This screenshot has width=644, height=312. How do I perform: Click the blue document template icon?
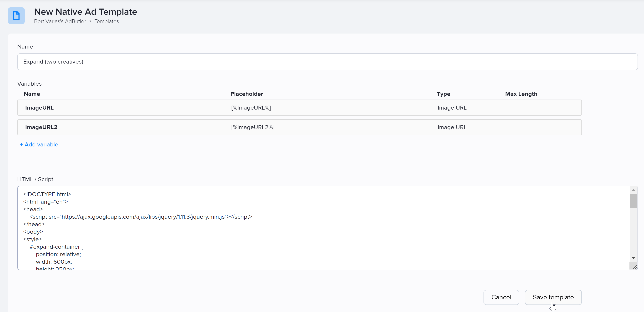[16, 16]
